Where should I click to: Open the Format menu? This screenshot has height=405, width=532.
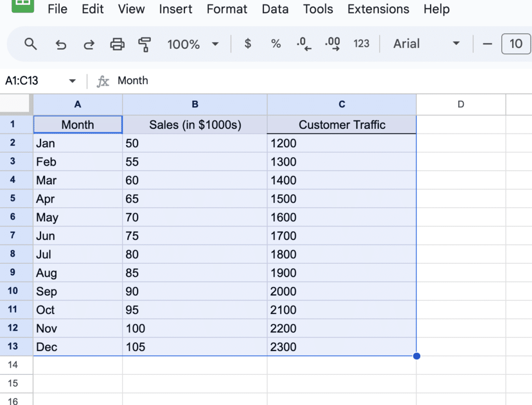(x=227, y=9)
